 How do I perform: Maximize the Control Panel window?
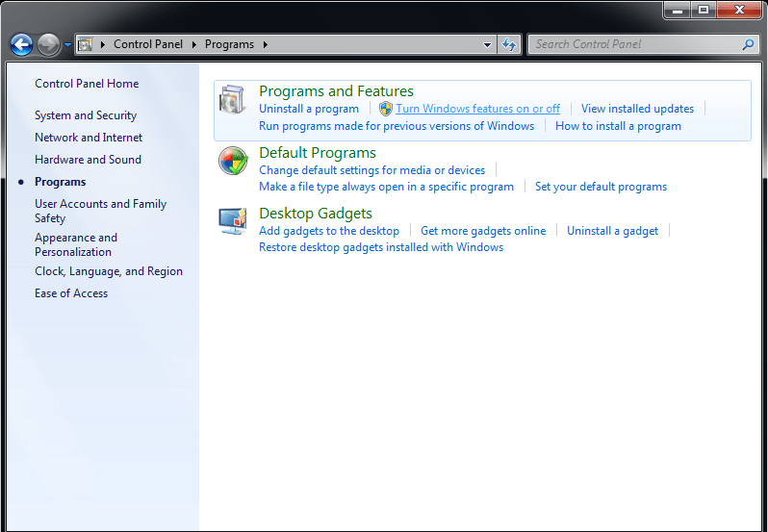(x=704, y=10)
